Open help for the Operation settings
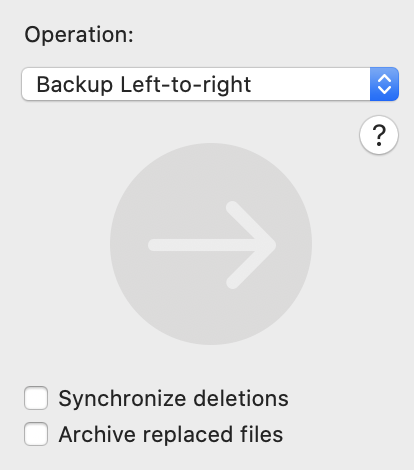The height and width of the screenshot is (470, 414). click(379, 135)
